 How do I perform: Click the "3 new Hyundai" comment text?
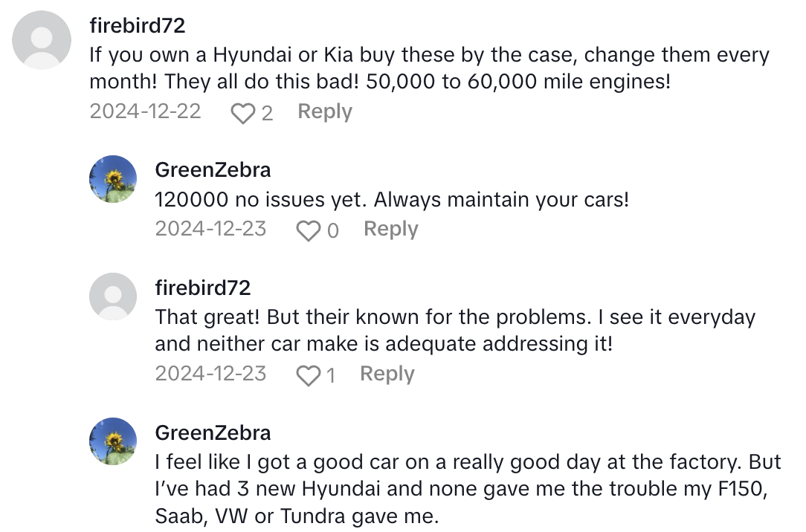tap(468, 488)
